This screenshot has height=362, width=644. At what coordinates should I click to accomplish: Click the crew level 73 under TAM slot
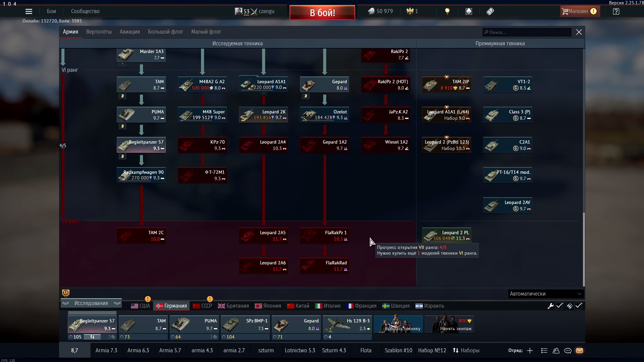(125, 337)
